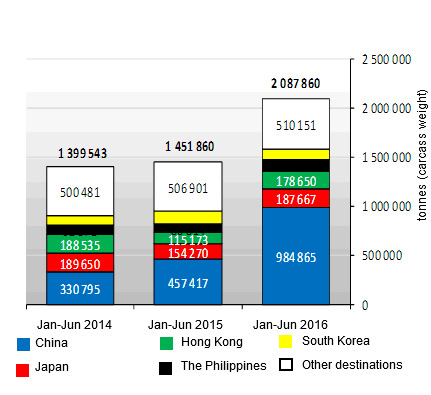The width and height of the screenshot is (431, 395).
Task: Select the 330 795 China segment in 2014
Action: [80, 288]
